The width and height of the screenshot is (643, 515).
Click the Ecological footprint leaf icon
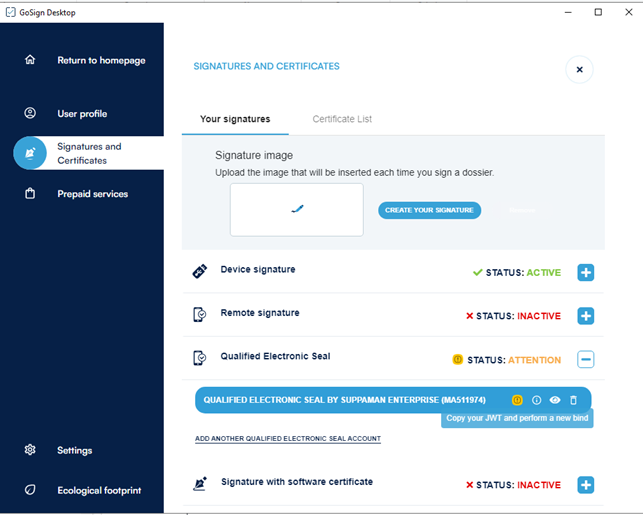coord(30,490)
